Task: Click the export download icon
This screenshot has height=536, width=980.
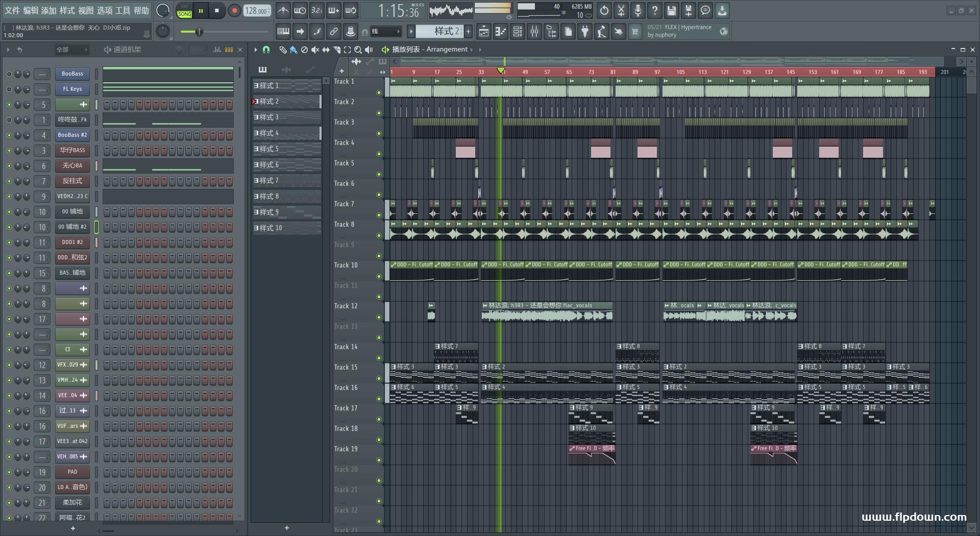Action: coord(722,10)
